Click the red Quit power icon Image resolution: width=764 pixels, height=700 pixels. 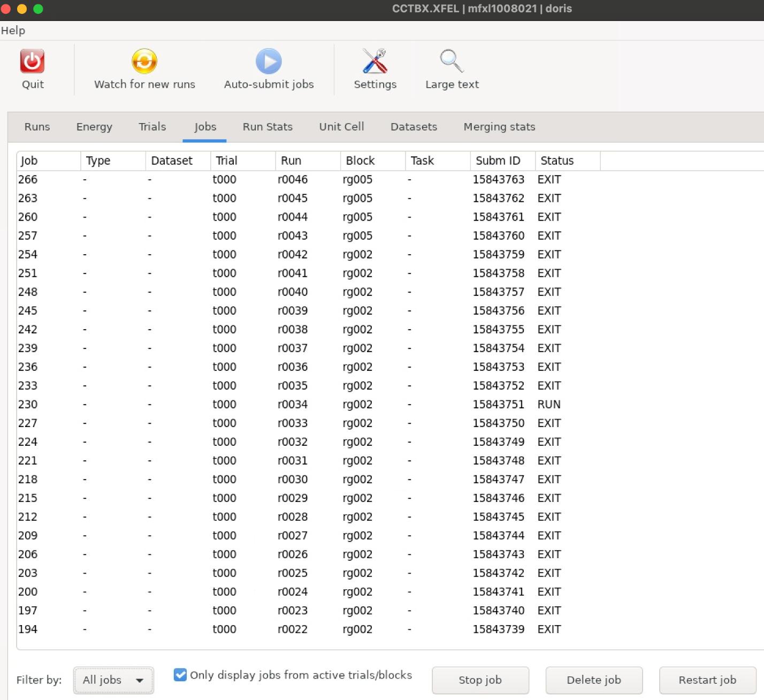pos(32,61)
